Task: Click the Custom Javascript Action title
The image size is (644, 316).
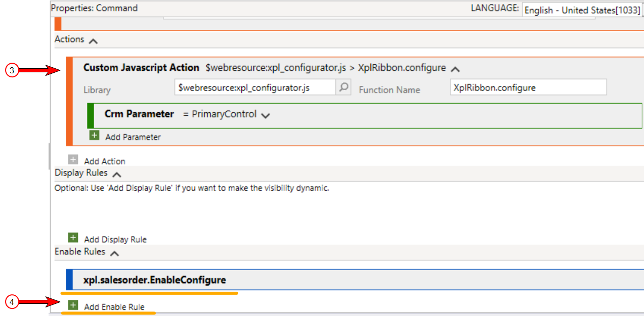Action: coord(141,67)
